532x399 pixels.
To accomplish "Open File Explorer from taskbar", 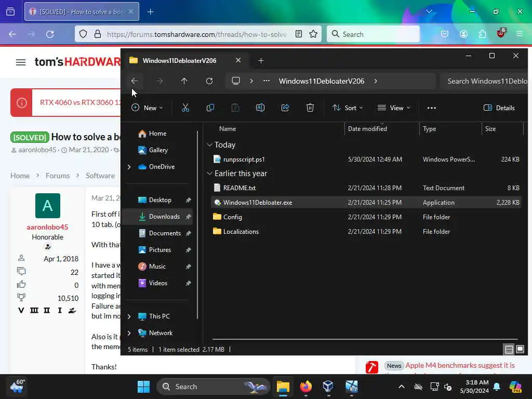I will (283, 387).
